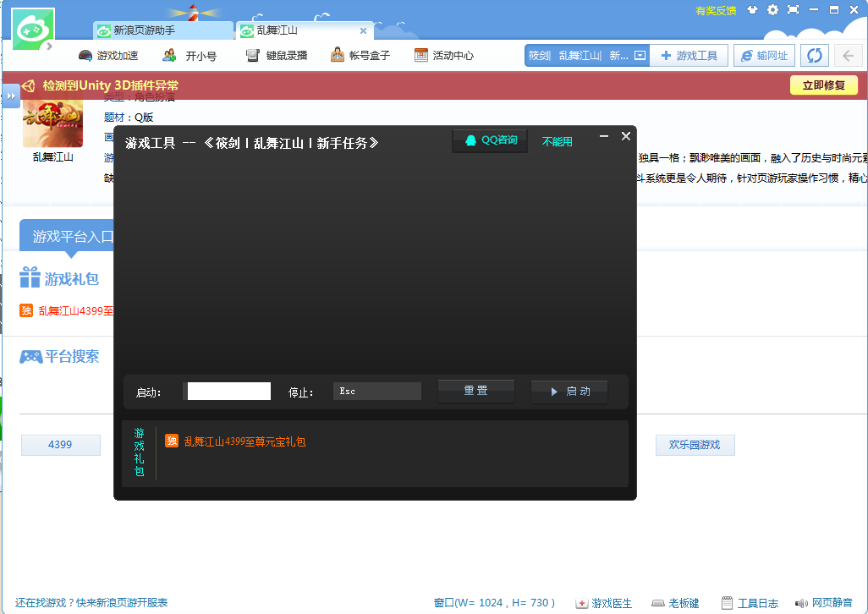Open 键鼠录播 keyboard mouse recorder
This screenshot has width=868, height=614.
point(277,55)
